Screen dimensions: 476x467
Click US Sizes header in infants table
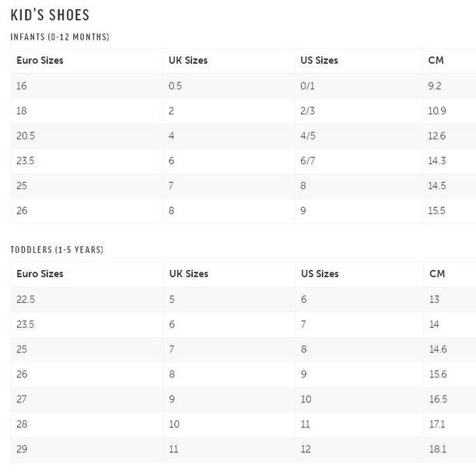pyautogui.click(x=320, y=61)
